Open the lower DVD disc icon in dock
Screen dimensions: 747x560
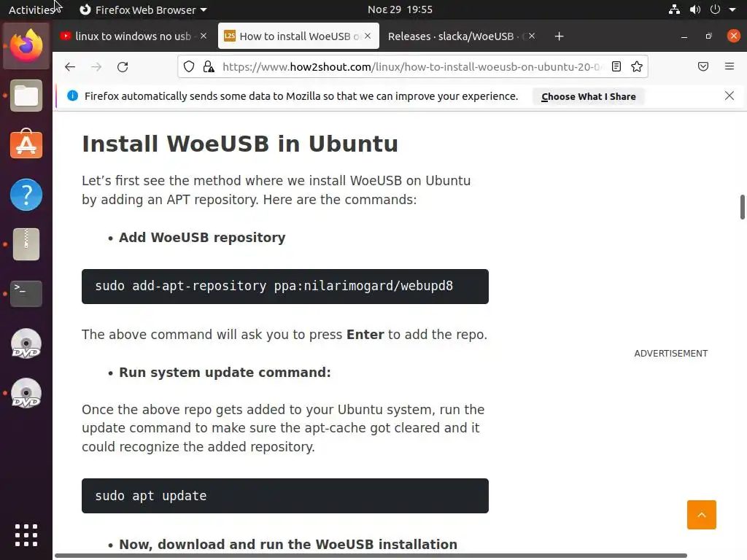[26, 393]
